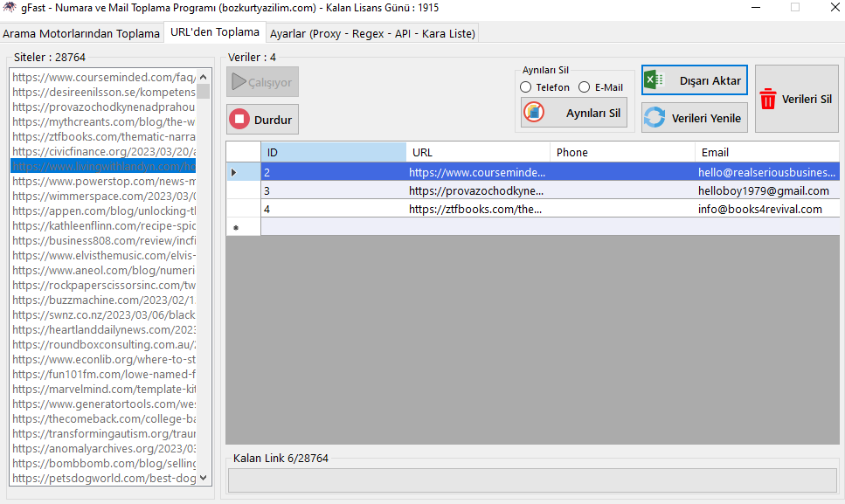
Task: Click the Verileri Yenile refresh button
Action: pos(694,117)
